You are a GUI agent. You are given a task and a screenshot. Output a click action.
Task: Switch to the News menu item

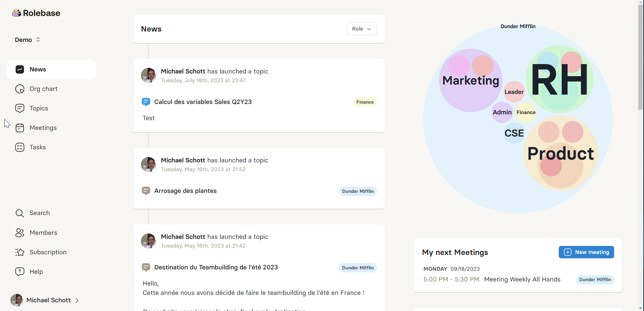pos(38,69)
